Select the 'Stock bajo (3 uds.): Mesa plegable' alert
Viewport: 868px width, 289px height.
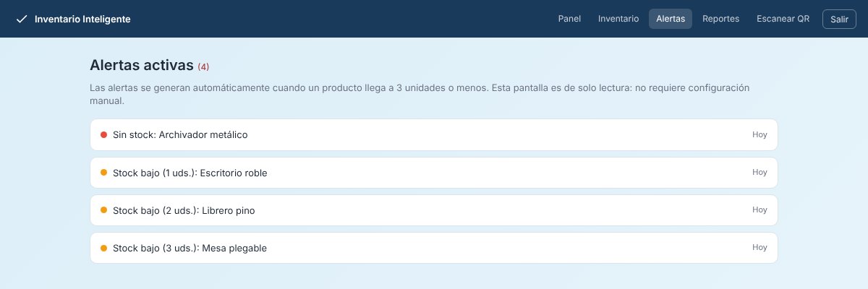(x=434, y=248)
